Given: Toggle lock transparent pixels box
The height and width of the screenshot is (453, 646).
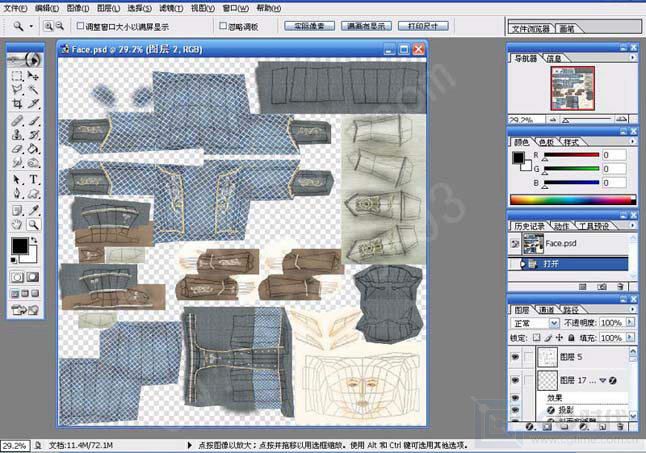Looking at the screenshot, I should point(536,338).
